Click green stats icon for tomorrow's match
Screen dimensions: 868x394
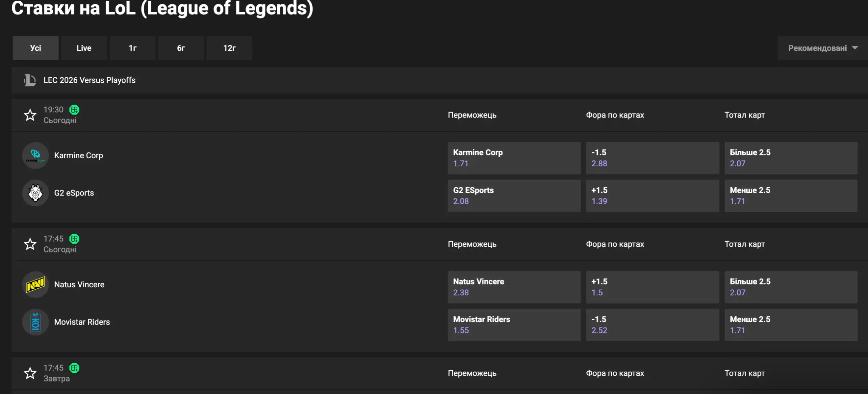pyautogui.click(x=74, y=368)
